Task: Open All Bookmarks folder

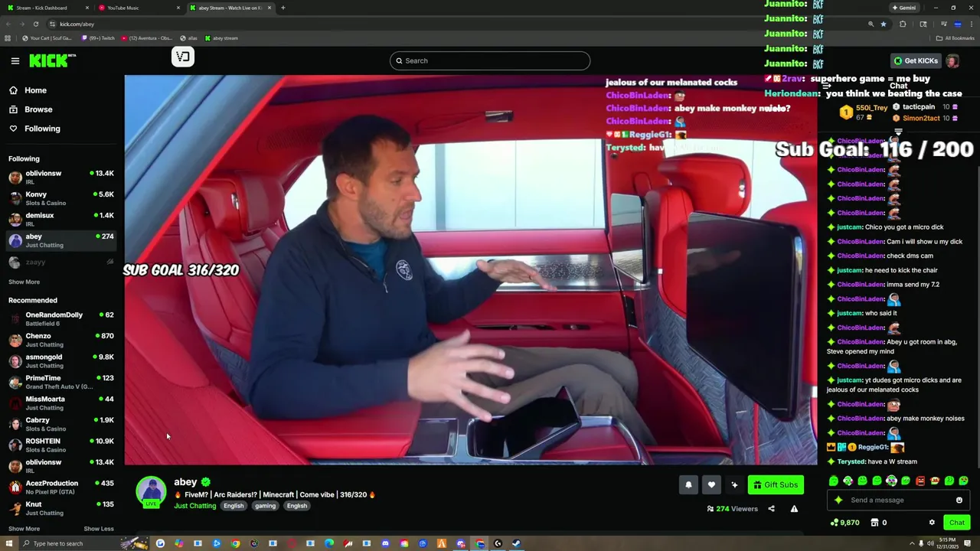Action: [x=954, y=37]
